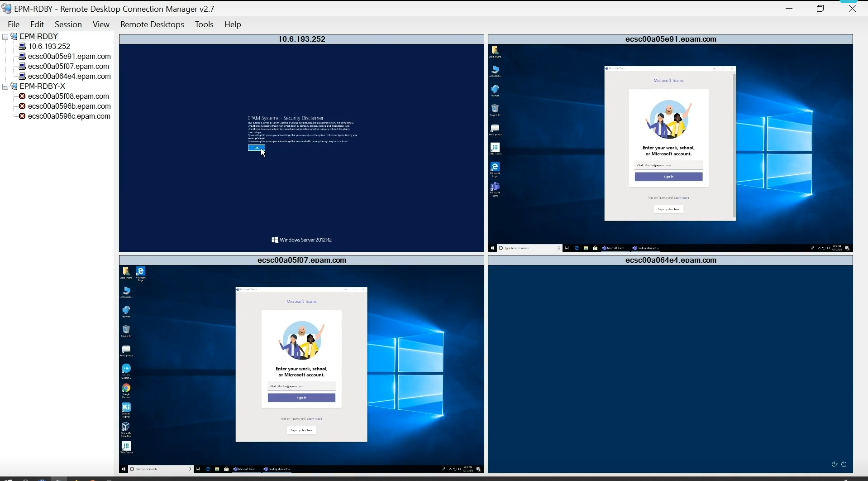Image resolution: width=868 pixels, height=481 pixels.
Task: Select ecsc00a05e91.epam.com in the server tree
Action: click(x=69, y=56)
